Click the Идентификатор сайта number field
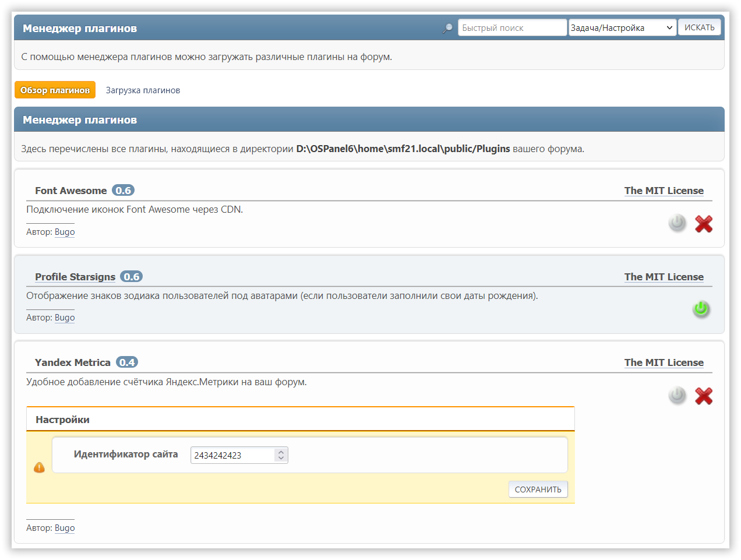The height and width of the screenshot is (560, 741). [233, 455]
